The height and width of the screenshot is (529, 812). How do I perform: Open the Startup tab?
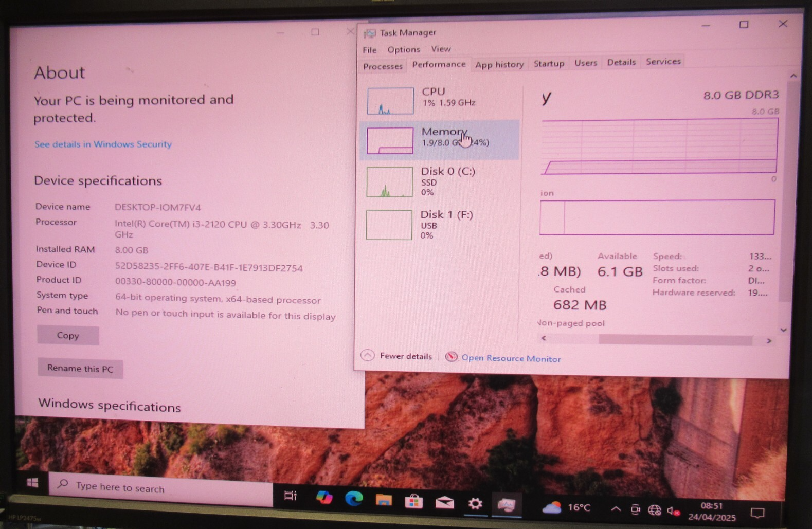point(549,63)
